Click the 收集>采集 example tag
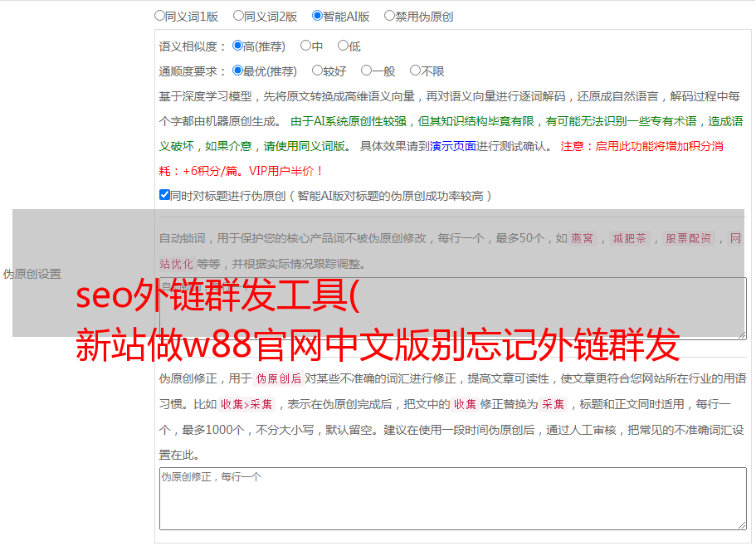756x546 pixels. click(246, 404)
